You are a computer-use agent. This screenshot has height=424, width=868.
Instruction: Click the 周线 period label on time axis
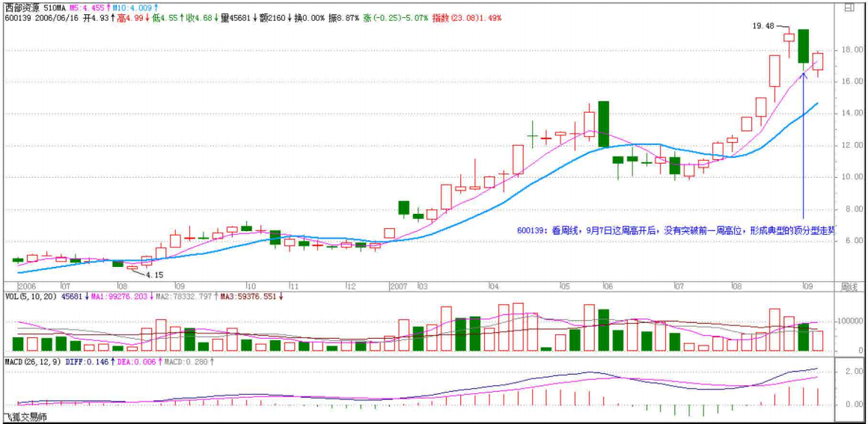click(849, 286)
